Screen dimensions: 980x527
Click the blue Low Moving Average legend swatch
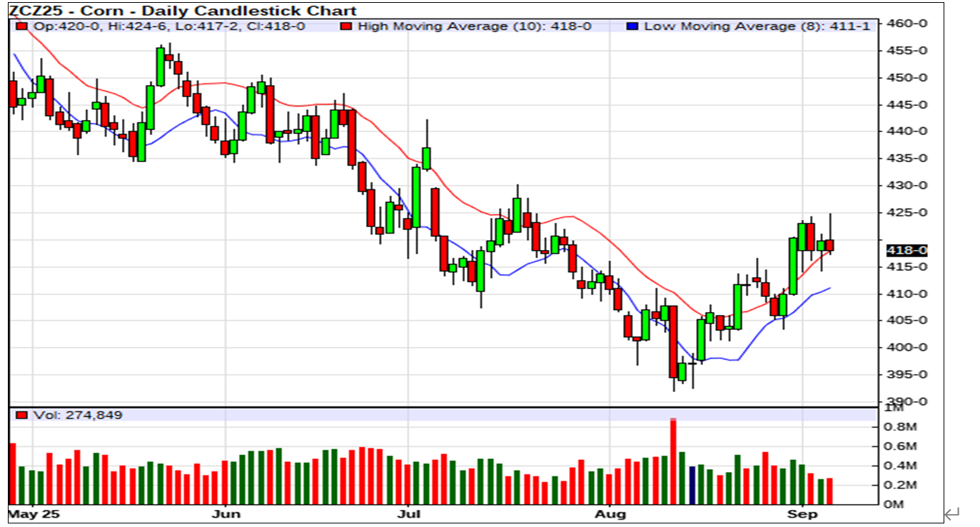632,26
